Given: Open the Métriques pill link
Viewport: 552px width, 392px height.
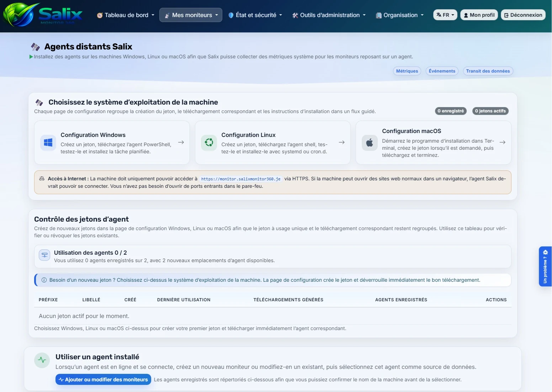Looking at the screenshot, I should [407, 71].
